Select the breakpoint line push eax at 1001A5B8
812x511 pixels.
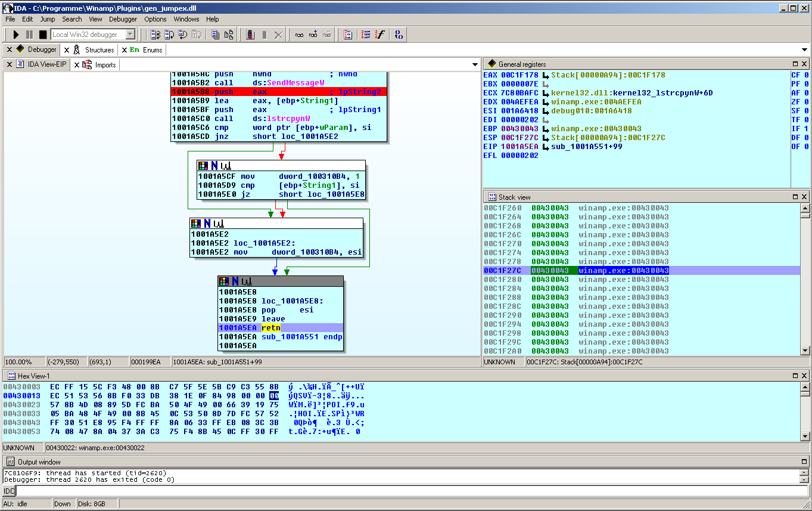click(x=279, y=92)
